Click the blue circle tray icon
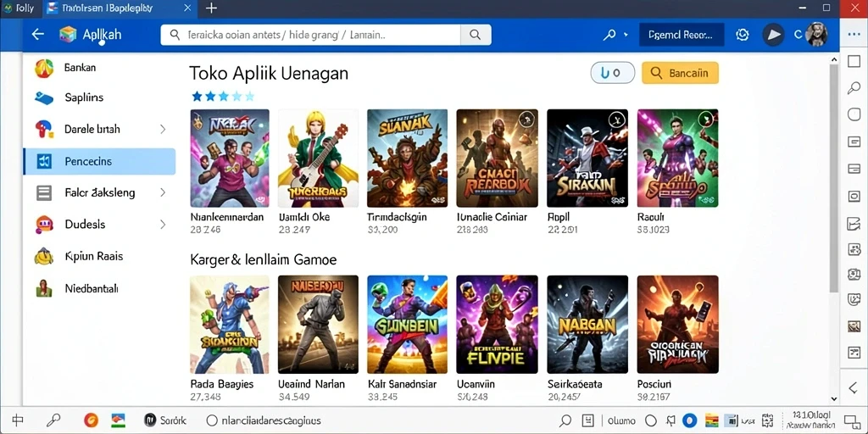 (689, 420)
